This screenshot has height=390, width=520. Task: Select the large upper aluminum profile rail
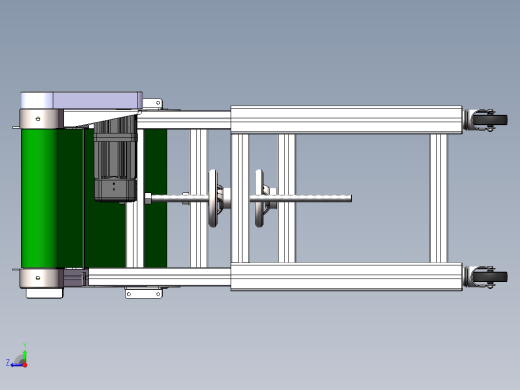coord(346,120)
